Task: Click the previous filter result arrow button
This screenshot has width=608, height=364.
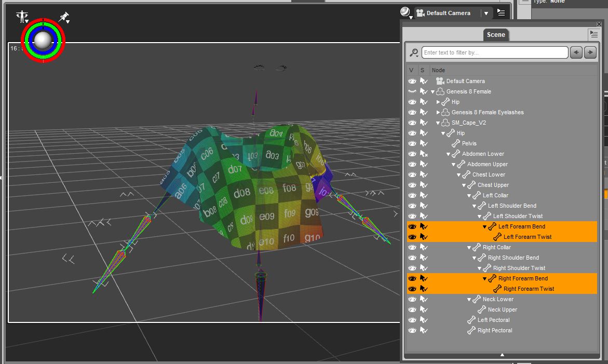Action: point(576,52)
